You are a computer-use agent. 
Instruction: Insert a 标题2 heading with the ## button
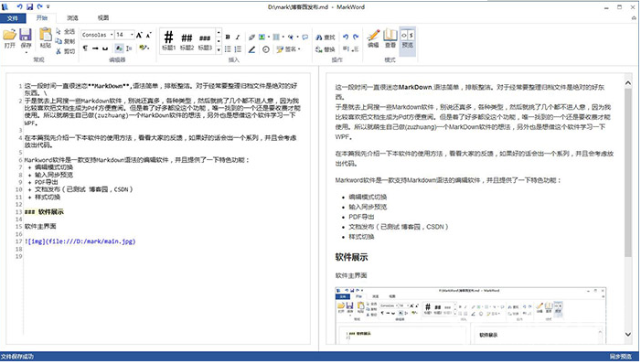(187, 41)
